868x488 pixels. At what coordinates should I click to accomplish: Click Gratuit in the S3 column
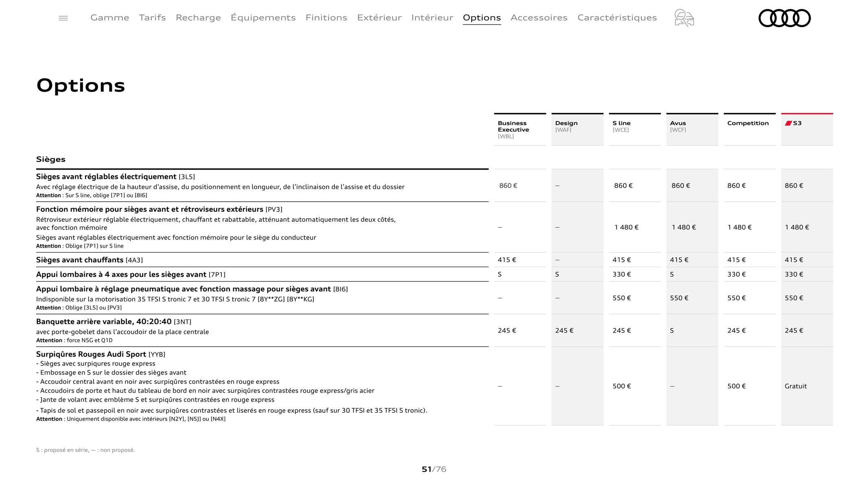click(796, 386)
